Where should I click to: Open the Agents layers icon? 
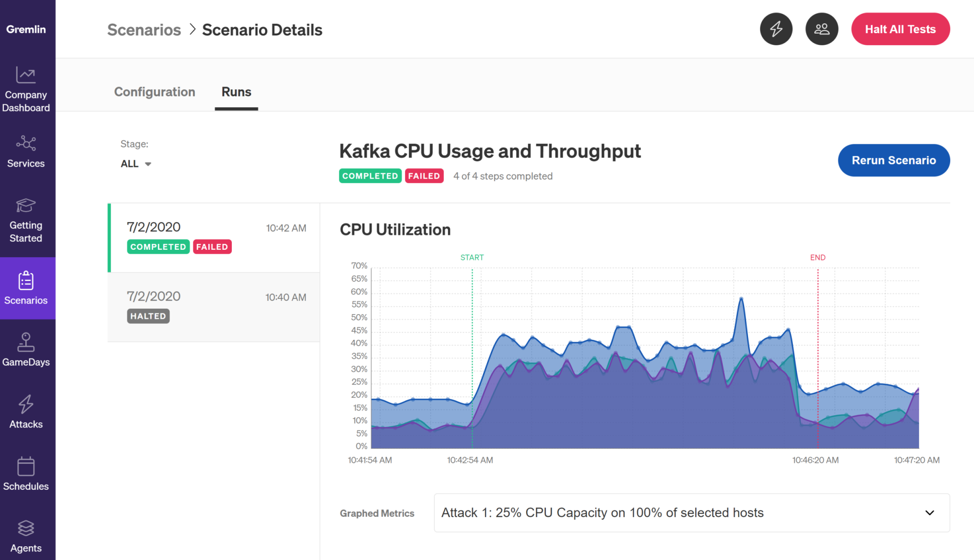click(26, 528)
